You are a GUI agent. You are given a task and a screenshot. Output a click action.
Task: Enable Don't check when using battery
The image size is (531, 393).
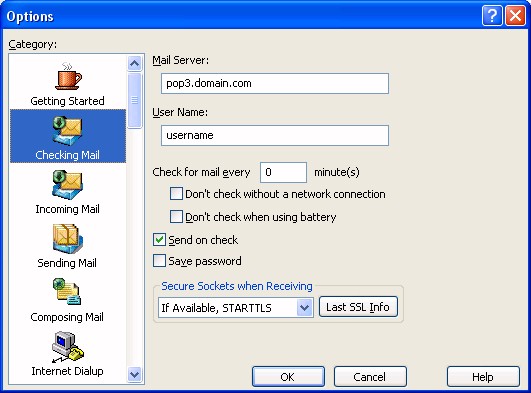[176, 217]
